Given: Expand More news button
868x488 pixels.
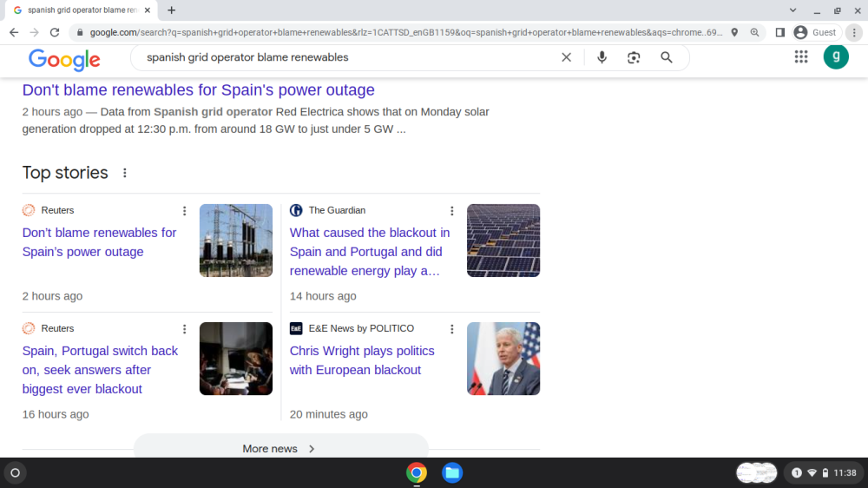Looking at the screenshot, I should 280,447.
